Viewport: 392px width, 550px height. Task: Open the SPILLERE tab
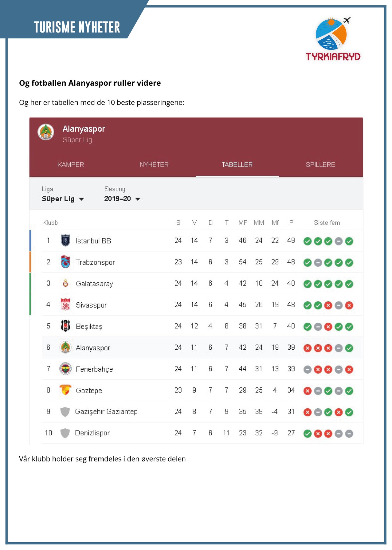point(320,165)
